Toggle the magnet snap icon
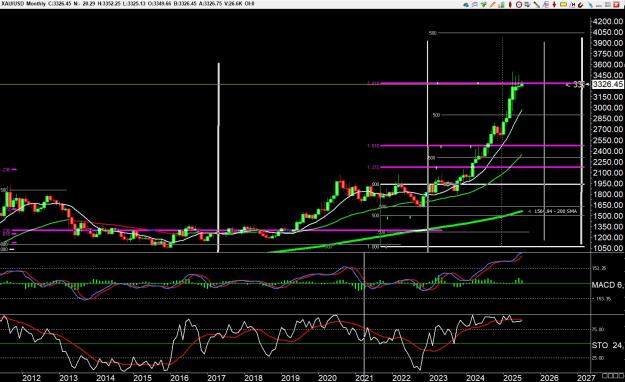The height and width of the screenshot is (382, 625). [x=581, y=5]
